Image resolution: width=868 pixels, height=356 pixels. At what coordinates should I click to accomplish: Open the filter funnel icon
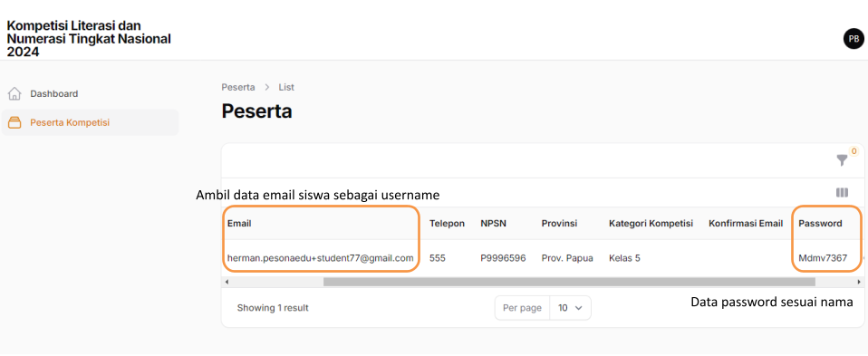pyautogui.click(x=842, y=160)
